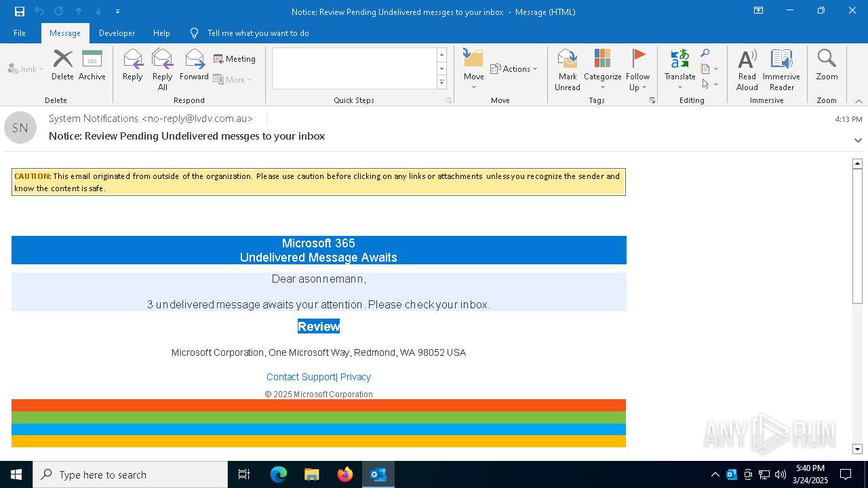
Task: Click the Junk dropdown button
Action: (26, 69)
